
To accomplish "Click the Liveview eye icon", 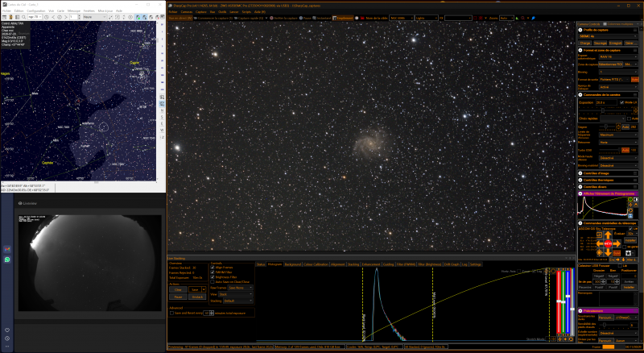I will (19, 203).
